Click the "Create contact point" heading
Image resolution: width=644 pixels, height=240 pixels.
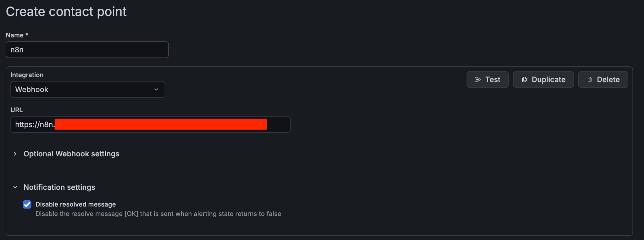click(x=66, y=12)
